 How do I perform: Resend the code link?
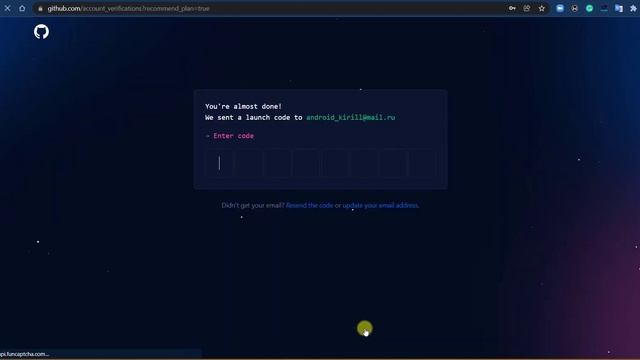point(309,205)
